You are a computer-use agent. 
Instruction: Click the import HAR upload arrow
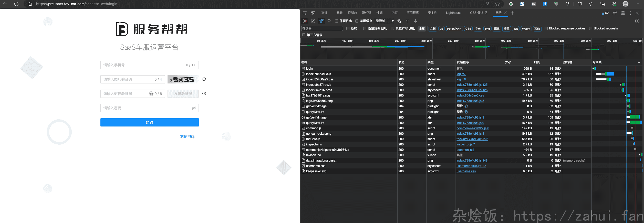[x=407, y=21]
